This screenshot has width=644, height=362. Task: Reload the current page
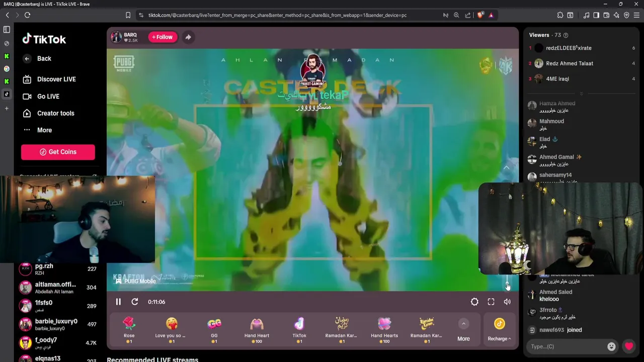(27, 15)
